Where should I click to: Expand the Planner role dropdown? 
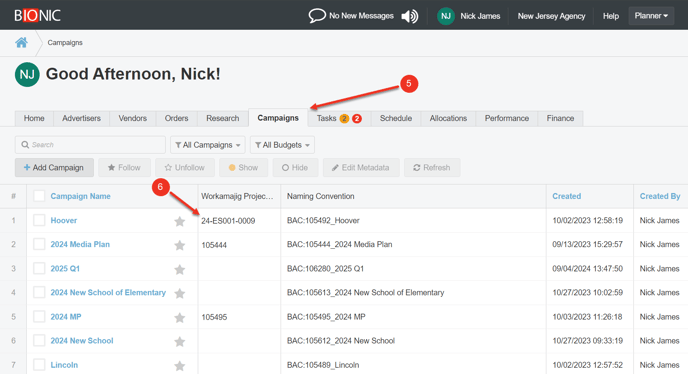tap(651, 16)
